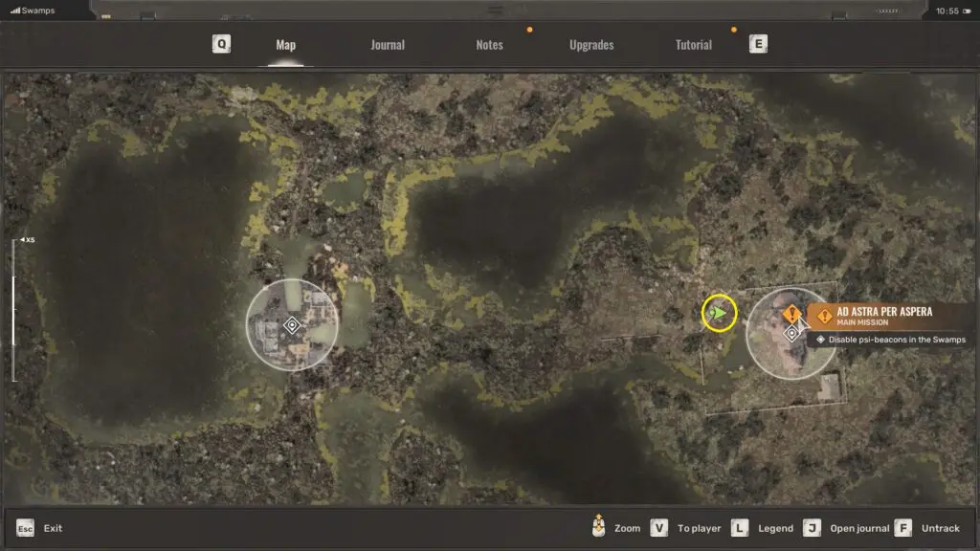Click the signal strength Swamps indicator
The height and width of the screenshot is (551, 980).
[33, 11]
